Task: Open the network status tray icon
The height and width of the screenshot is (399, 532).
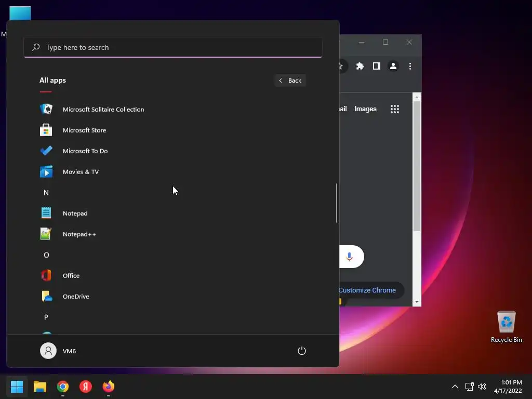Action: coord(469,387)
